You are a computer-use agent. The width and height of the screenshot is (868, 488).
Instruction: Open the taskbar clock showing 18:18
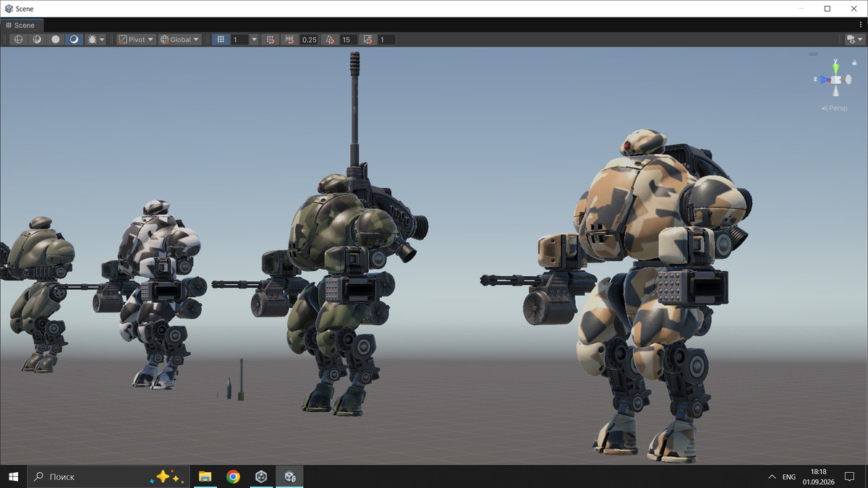pyautogui.click(x=818, y=476)
